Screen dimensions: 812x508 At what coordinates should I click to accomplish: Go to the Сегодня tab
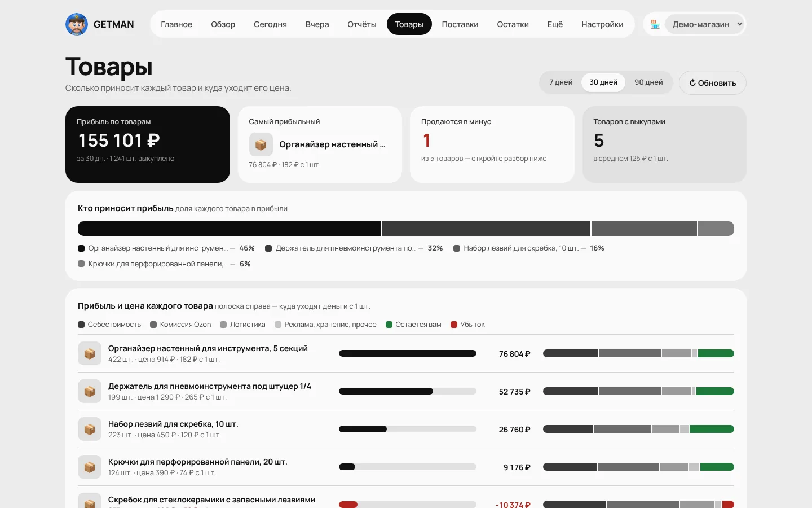pyautogui.click(x=270, y=24)
